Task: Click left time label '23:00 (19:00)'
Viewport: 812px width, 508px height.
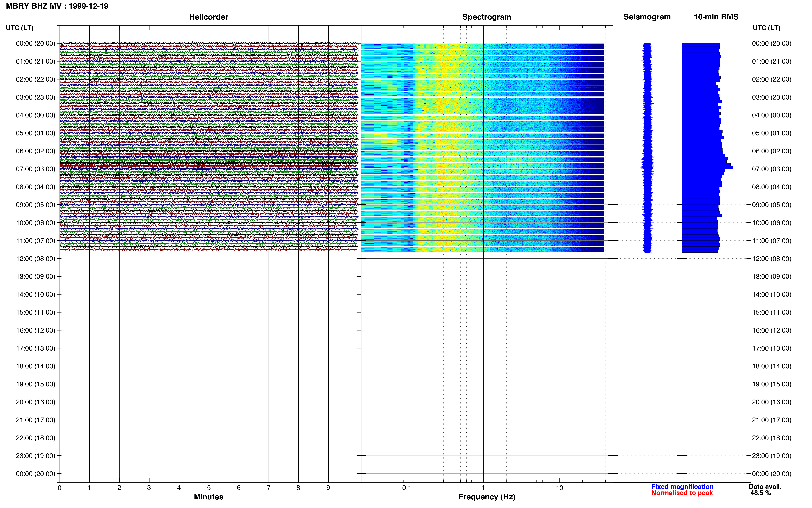Action: (36, 456)
